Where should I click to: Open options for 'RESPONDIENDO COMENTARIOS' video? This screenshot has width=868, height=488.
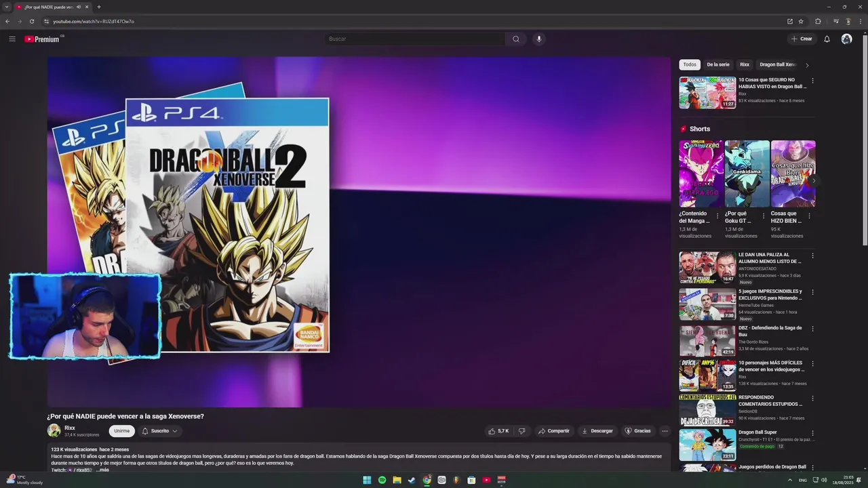point(812,398)
